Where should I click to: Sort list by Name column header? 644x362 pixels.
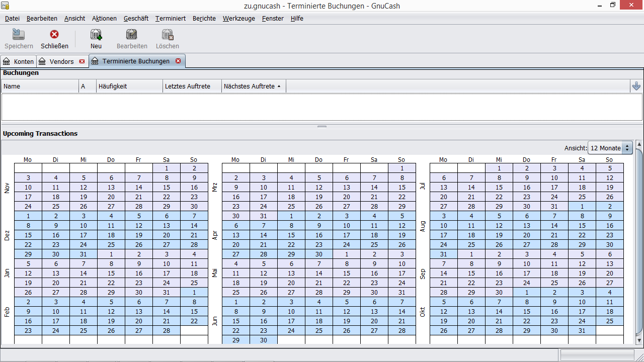pyautogui.click(x=40, y=86)
